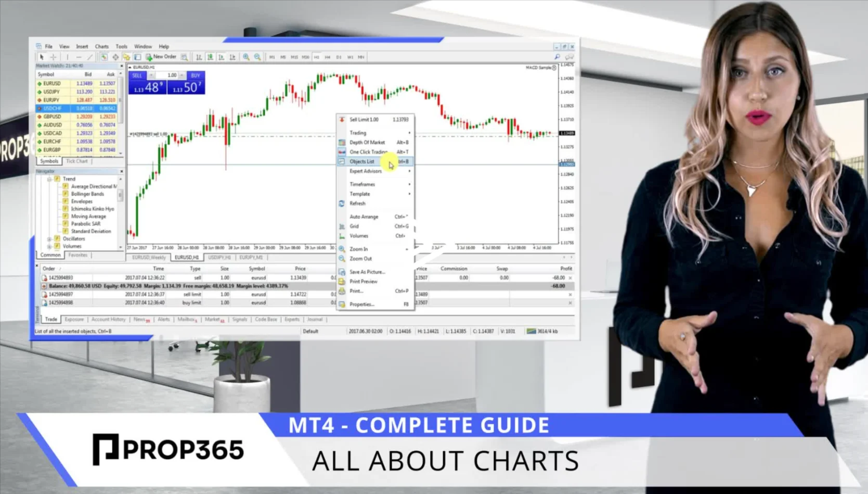Switch to EURUSD,Weekly chart tab

click(x=149, y=257)
